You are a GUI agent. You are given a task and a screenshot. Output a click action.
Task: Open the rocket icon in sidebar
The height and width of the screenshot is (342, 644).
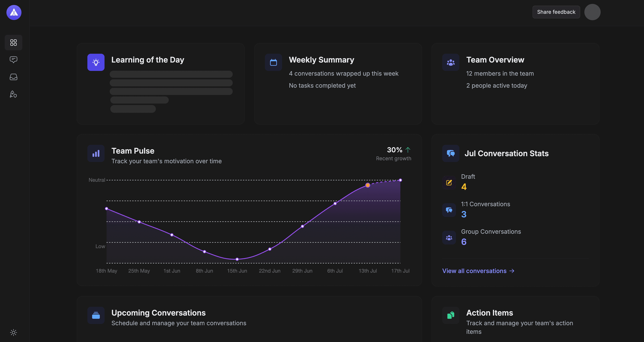(x=13, y=94)
